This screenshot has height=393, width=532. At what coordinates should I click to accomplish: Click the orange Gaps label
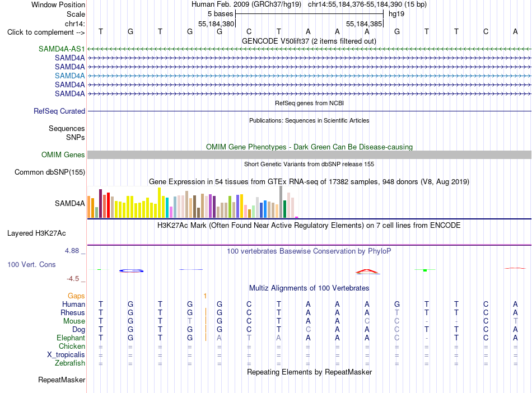pyautogui.click(x=76, y=296)
